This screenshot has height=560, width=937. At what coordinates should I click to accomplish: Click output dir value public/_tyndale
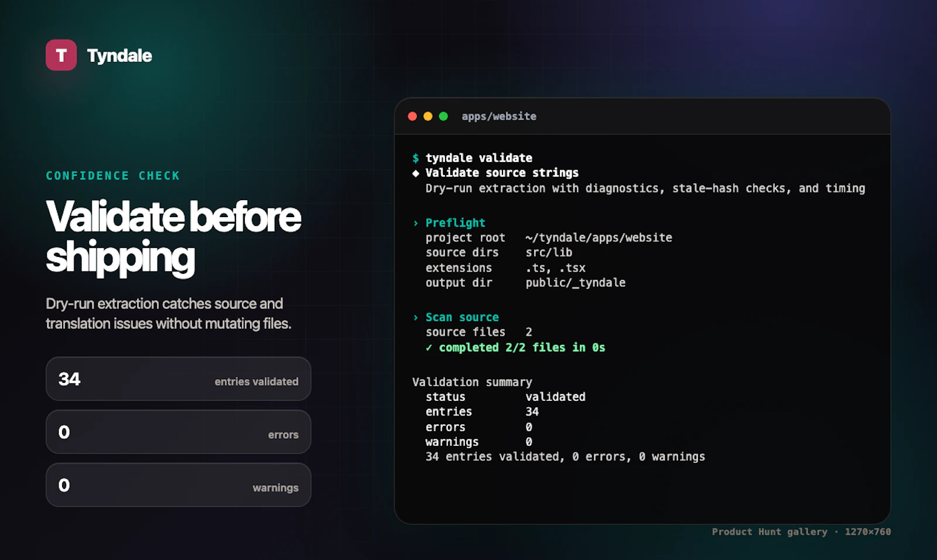[575, 283]
